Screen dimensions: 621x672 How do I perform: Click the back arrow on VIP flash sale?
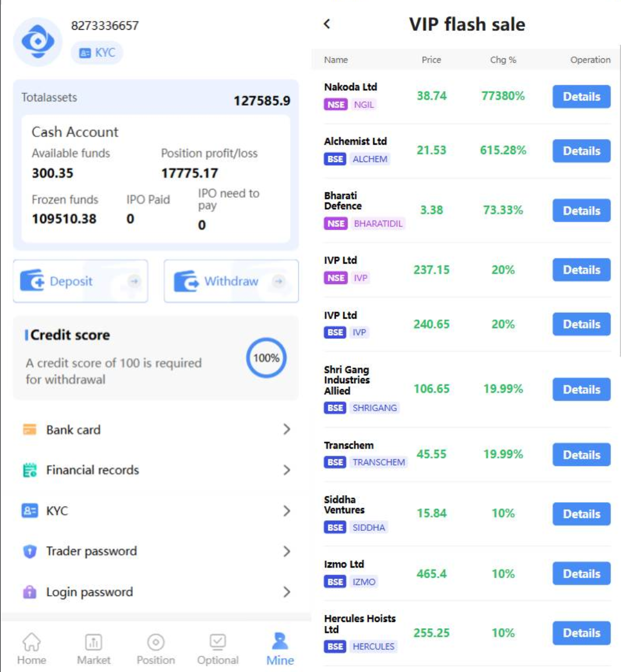click(x=327, y=24)
